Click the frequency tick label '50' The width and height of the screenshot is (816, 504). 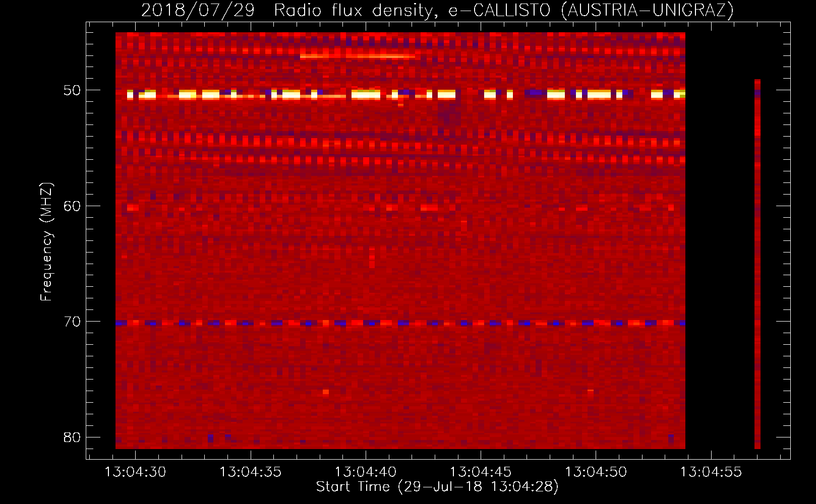[72, 90]
